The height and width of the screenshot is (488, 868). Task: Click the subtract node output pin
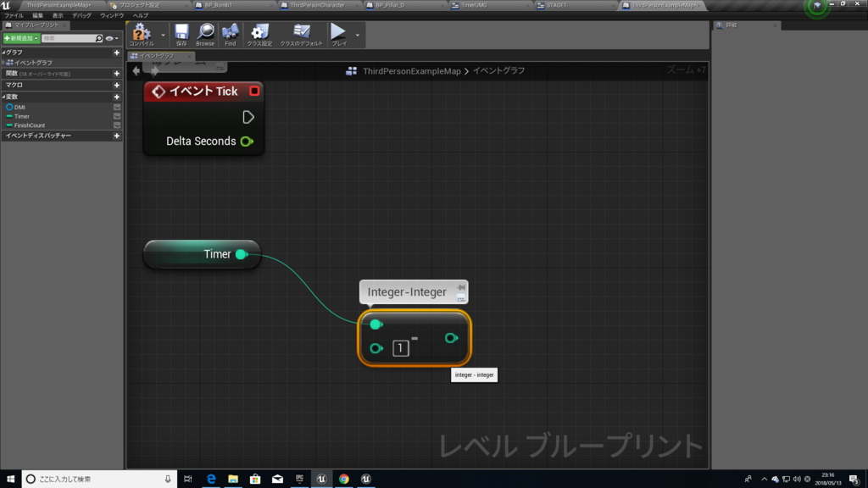pos(451,338)
